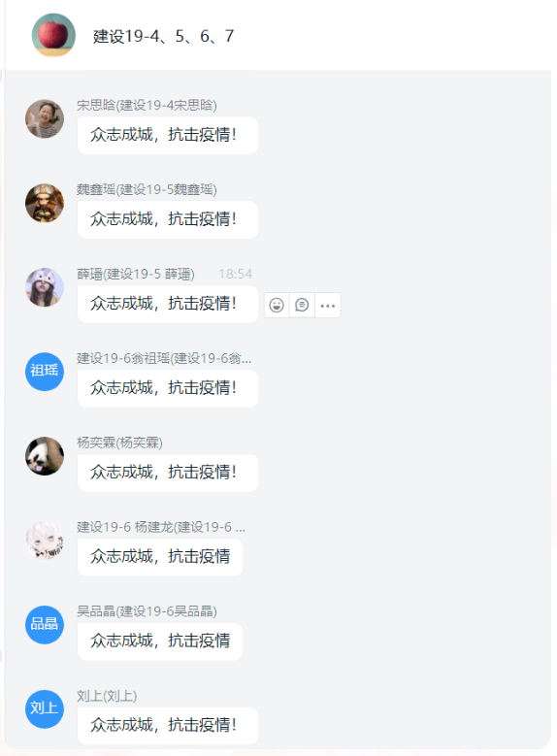Click the group title 建设19-4、5、6、7
The height and width of the screenshot is (756, 557).
click(x=163, y=36)
